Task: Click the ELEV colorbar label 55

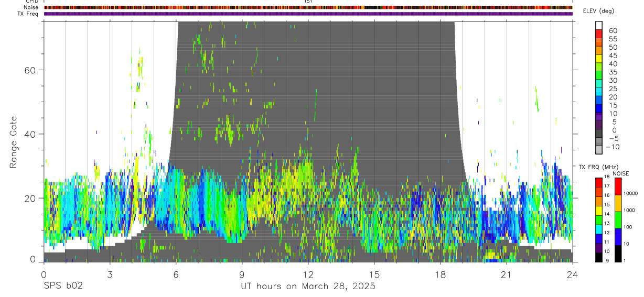Action: point(613,39)
